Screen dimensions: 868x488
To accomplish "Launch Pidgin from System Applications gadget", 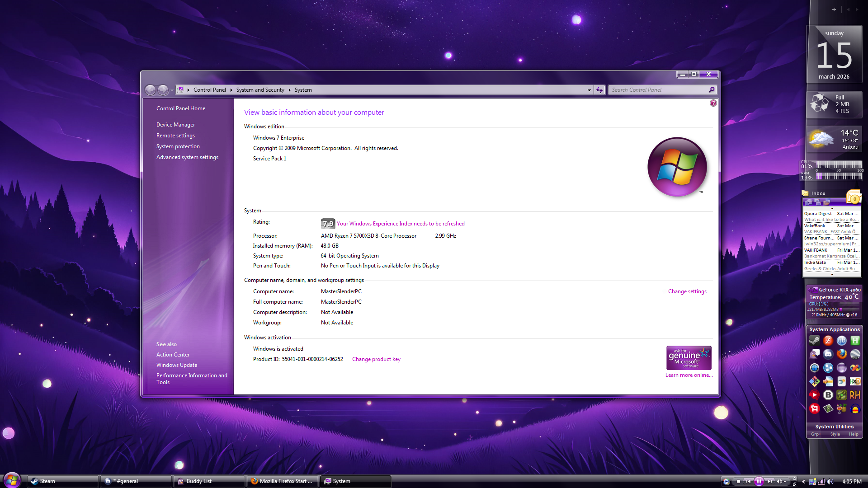I will point(814,354).
